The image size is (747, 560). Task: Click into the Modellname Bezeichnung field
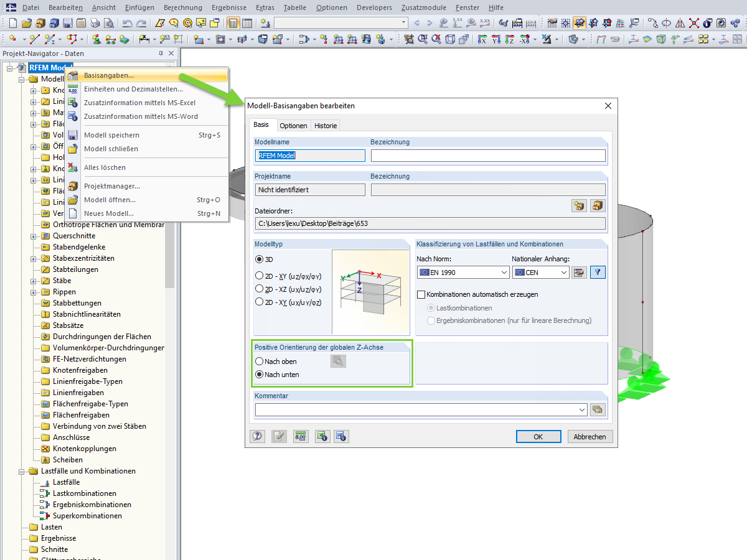click(488, 156)
